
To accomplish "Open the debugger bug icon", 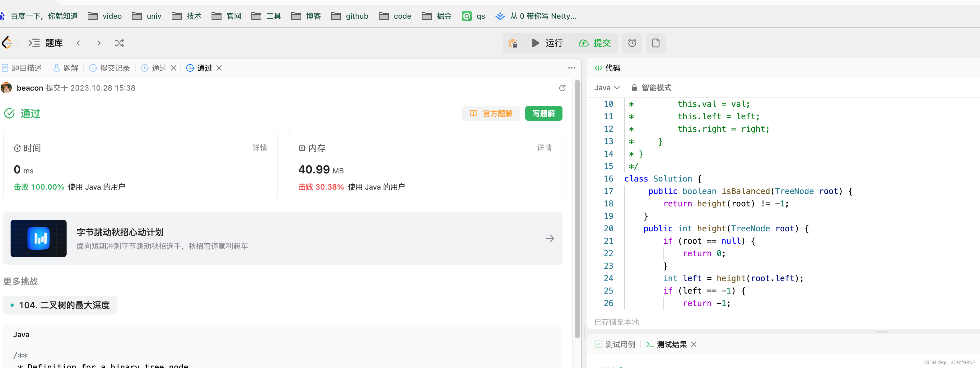I will point(512,43).
